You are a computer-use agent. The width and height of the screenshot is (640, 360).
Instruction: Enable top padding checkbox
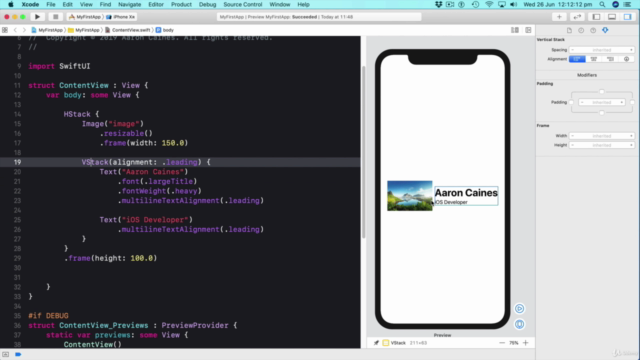pos(602,92)
